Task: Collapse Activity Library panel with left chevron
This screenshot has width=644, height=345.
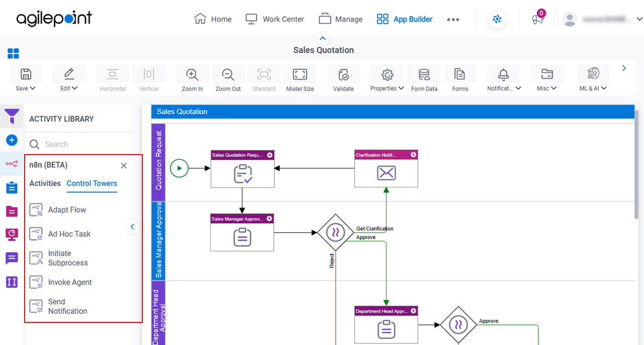Action: tap(132, 227)
